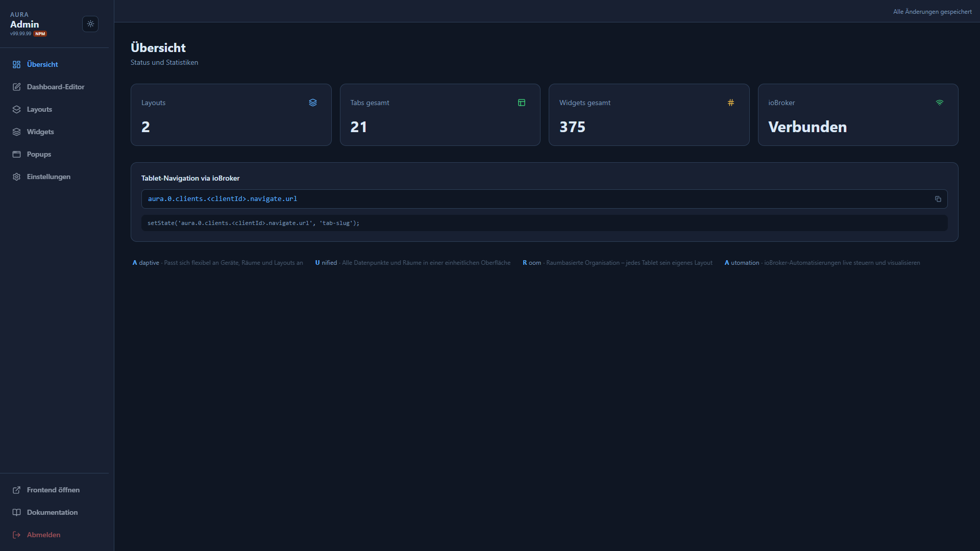Click the version v99.99.99 label
The height and width of the screenshot is (551, 980).
tap(20, 34)
